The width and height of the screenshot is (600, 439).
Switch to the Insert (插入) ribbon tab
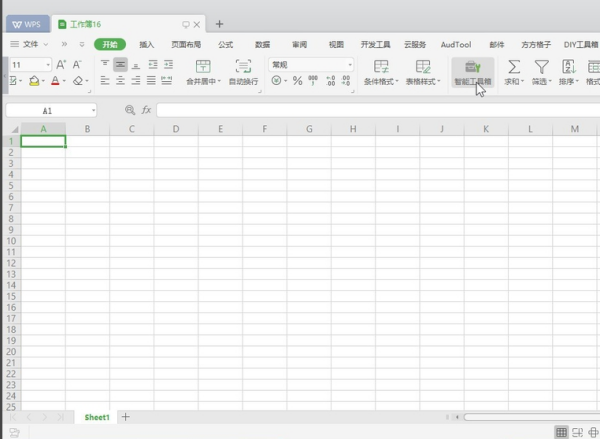[x=147, y=44]
